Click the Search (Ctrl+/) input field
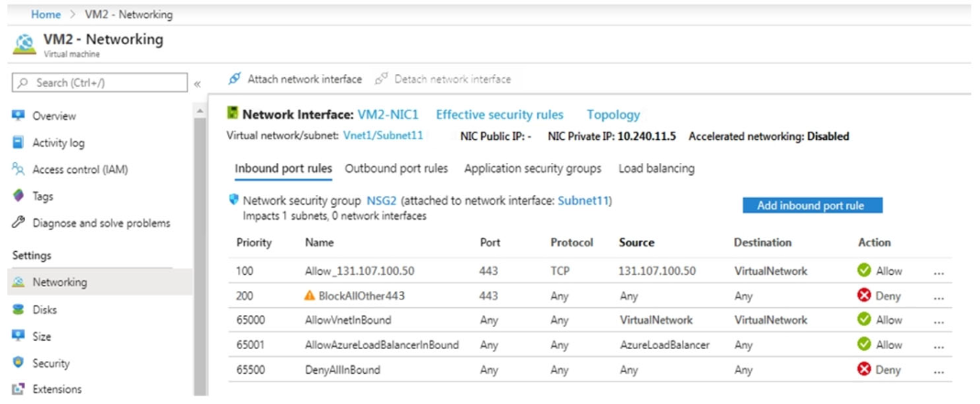This screenshot has width=980, height=404. (99, 82)
